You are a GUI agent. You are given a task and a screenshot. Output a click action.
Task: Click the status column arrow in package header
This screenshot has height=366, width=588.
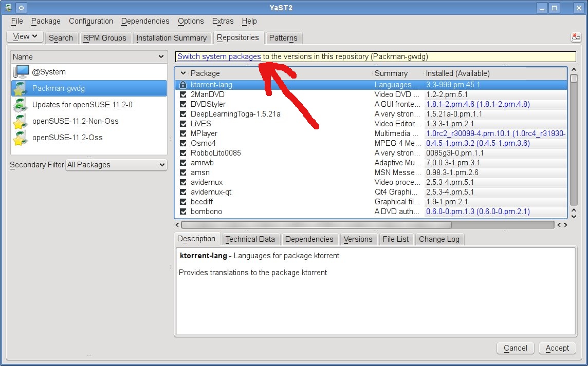click(183, 73)
